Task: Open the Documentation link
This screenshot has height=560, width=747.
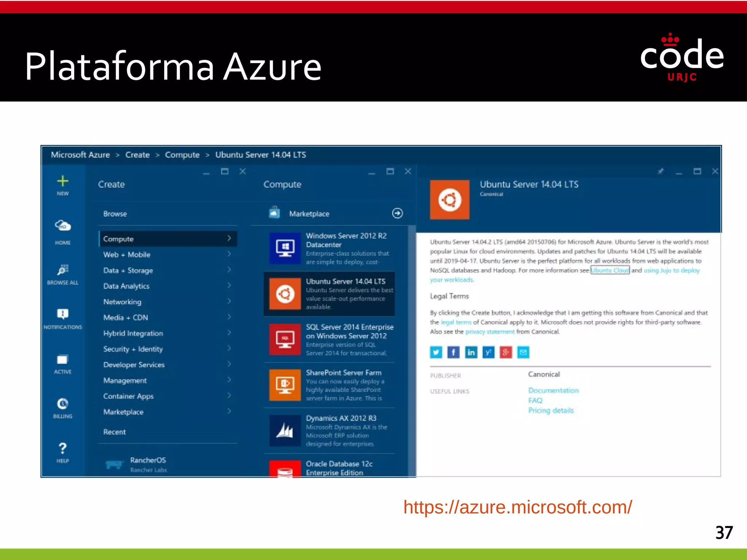Action: (553, 390)
